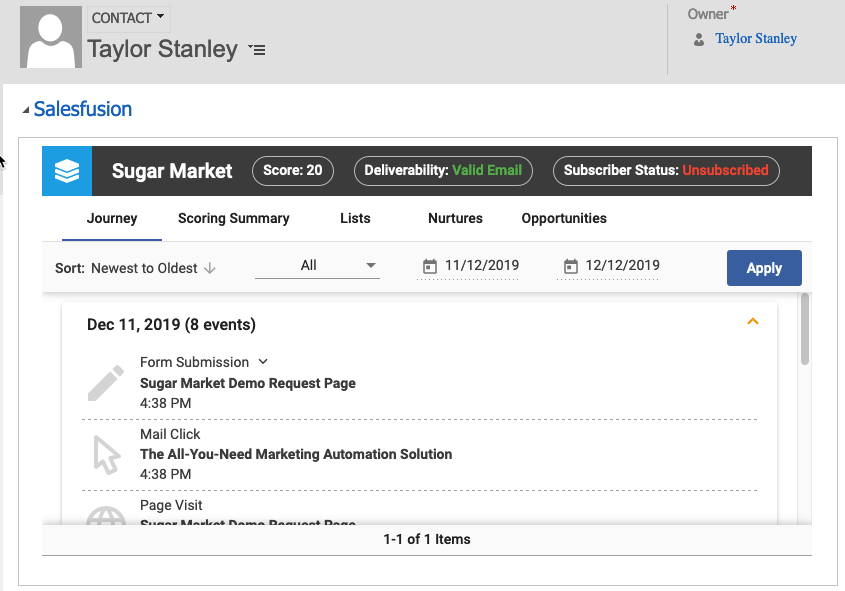This screenshot has height=591, width=845.
Task: Collapse the Dec 11, 2019 events group
Action: [x=754, y=322]
